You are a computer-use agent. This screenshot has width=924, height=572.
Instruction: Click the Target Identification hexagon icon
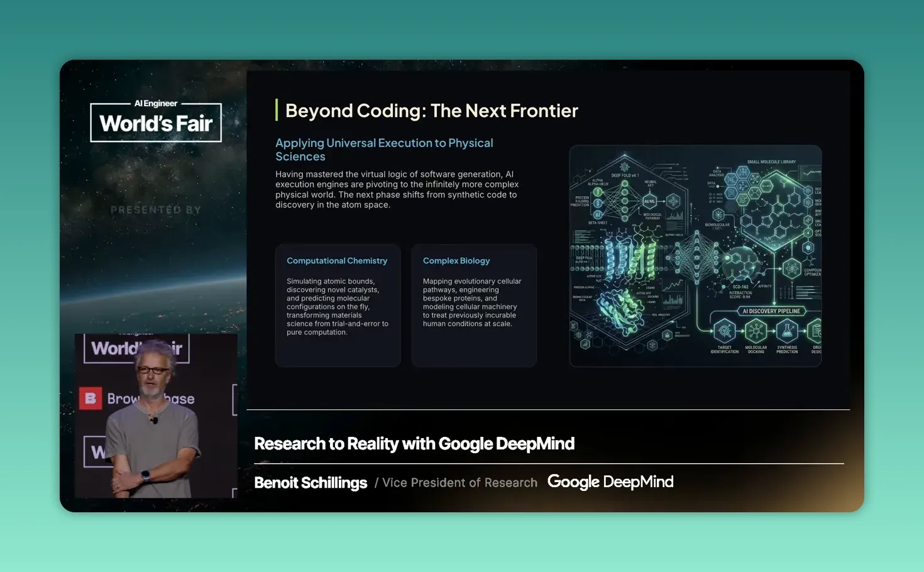[724, 331]
